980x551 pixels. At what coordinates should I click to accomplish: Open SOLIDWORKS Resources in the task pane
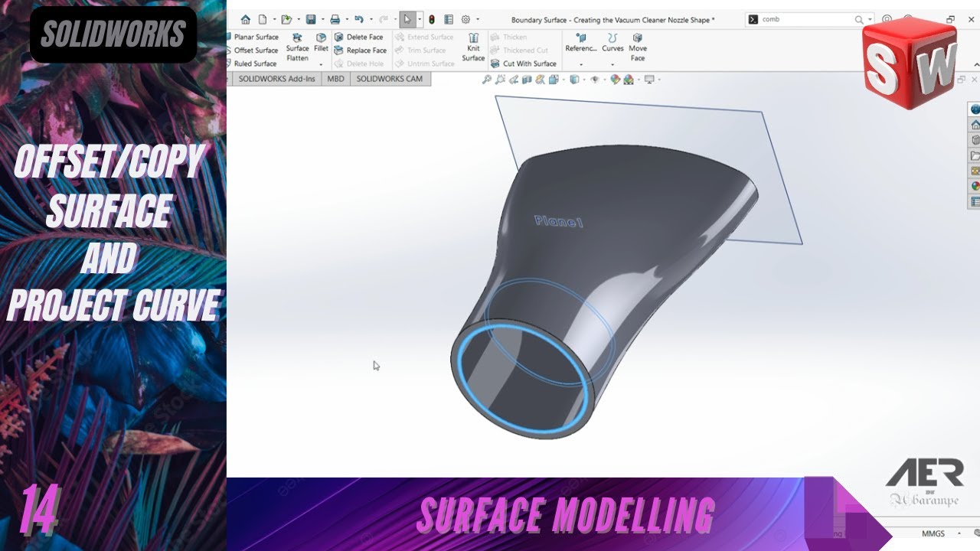tap(975, 125)
